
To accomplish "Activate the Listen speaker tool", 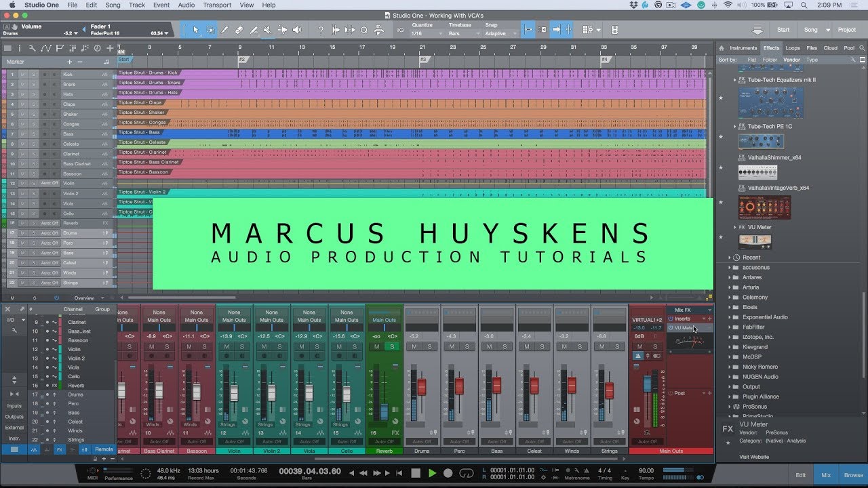I will (x=297, y=30).
